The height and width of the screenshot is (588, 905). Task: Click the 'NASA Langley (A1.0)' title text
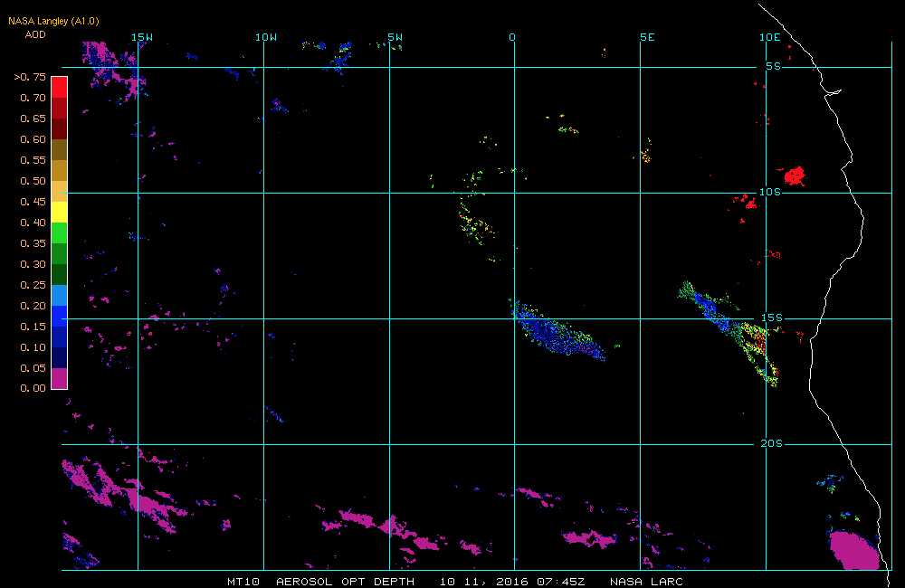(53, 21)
